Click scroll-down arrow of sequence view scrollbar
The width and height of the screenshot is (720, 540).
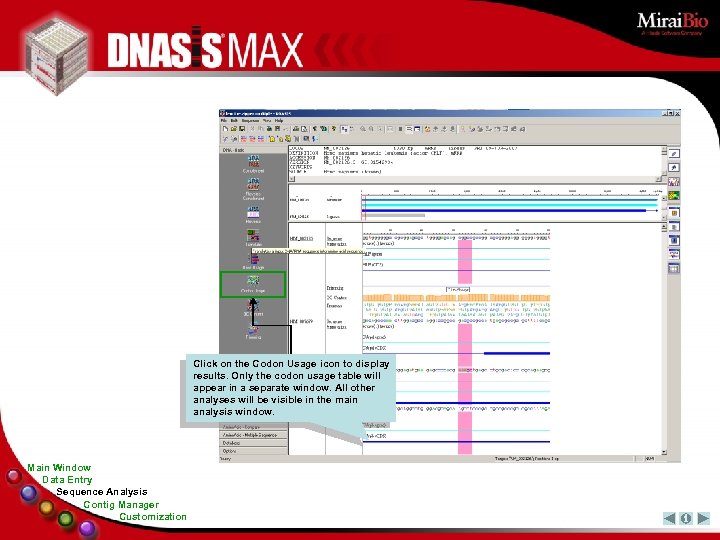click(664, 452)
